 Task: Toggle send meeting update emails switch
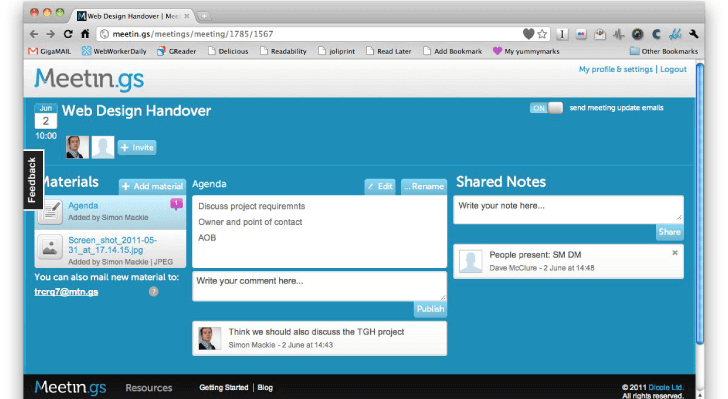click(546, 108)
